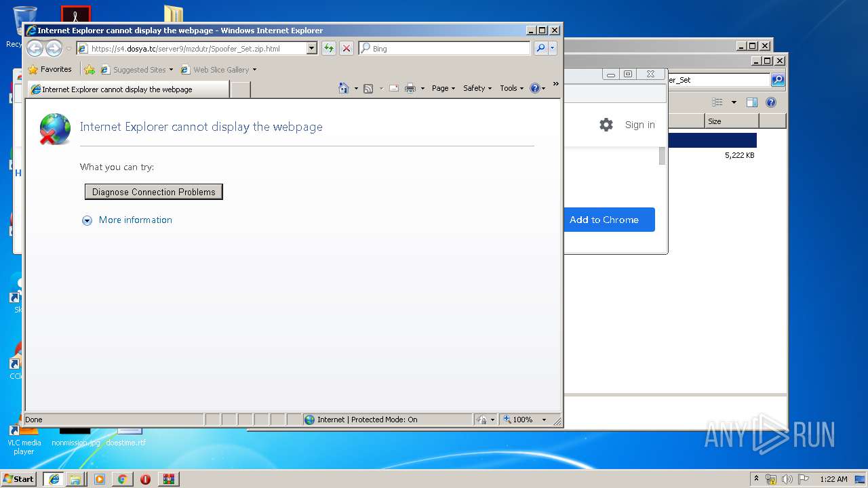Viewport: 868px width, 488px height.
Task: Click the Action Center flag tray icon
Action: click(x=804, y=479)
